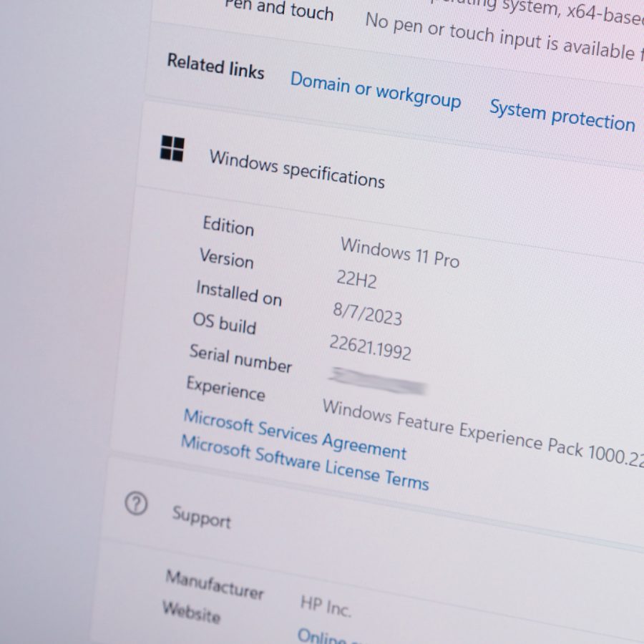
Task: Click the Installed on label
Action: [239, 293]
